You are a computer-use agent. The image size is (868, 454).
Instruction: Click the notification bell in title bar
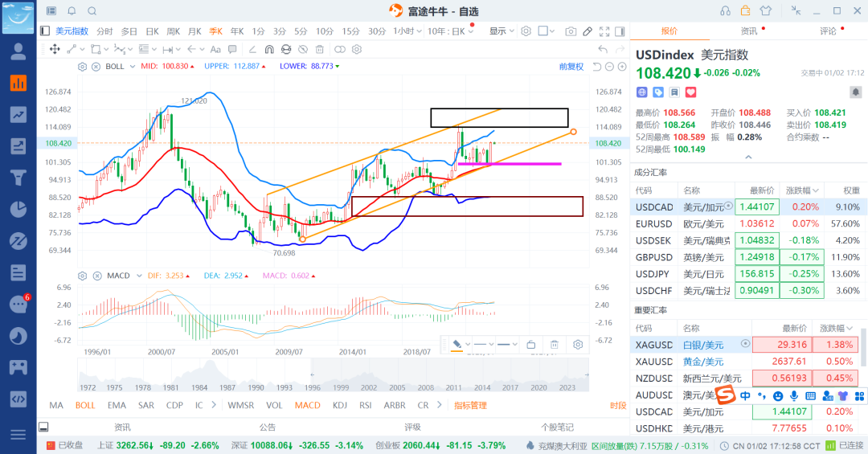point(72,11)
